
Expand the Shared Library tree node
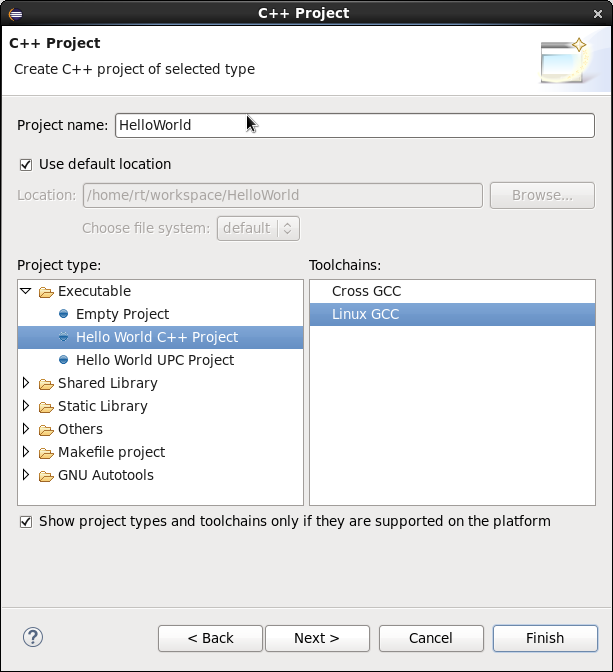[x=26, y=383]
